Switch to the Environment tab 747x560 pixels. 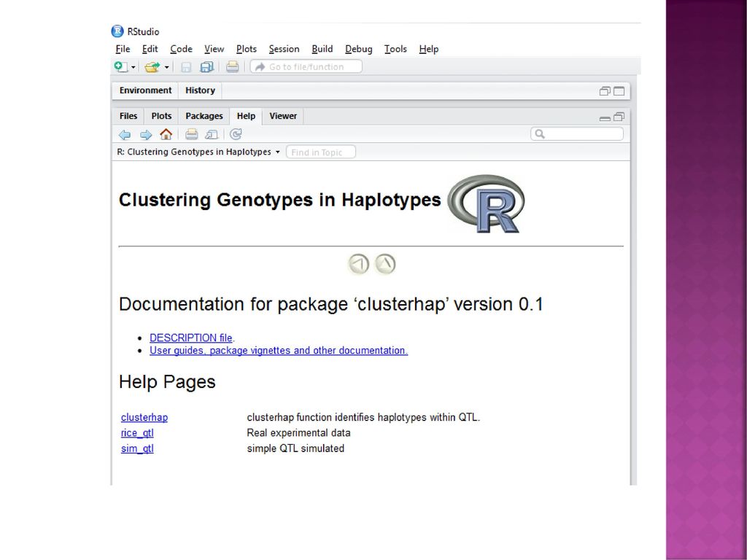point(145,90)
